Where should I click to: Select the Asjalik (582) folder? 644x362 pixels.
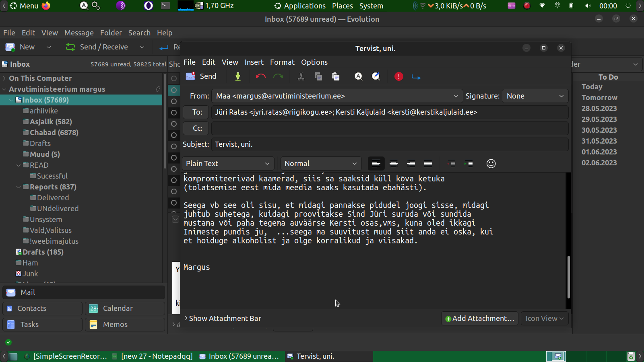51,122
